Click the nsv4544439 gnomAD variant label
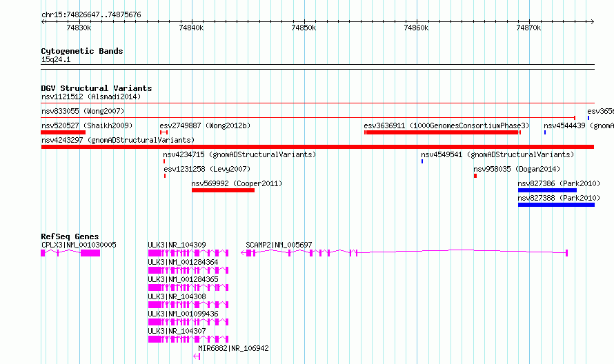 (579, 125)
